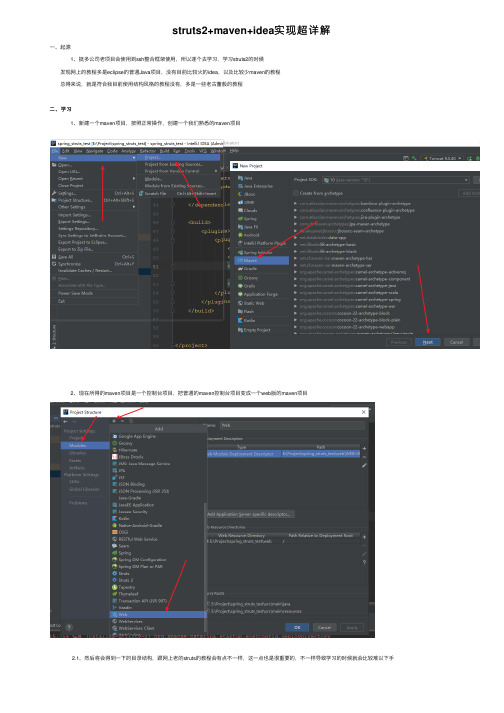The image size is (504, 713).
Task: Open the Refactor menu
Action: click(148, 151)
